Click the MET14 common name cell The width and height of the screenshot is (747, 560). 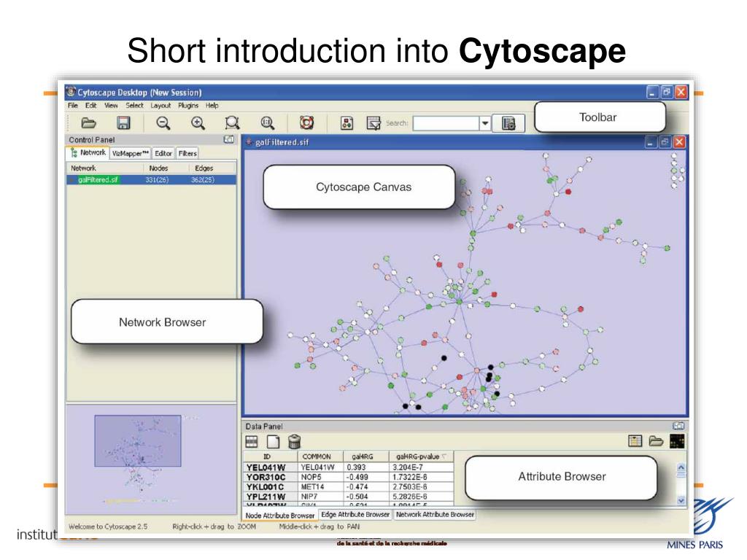pos(321,487)
